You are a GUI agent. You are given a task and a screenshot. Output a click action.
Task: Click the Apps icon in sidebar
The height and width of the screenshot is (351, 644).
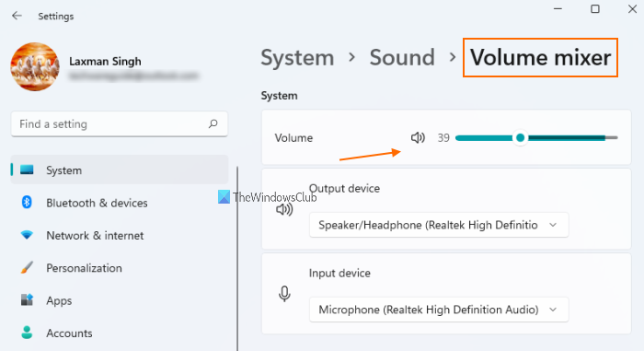(x=27, y=300)
